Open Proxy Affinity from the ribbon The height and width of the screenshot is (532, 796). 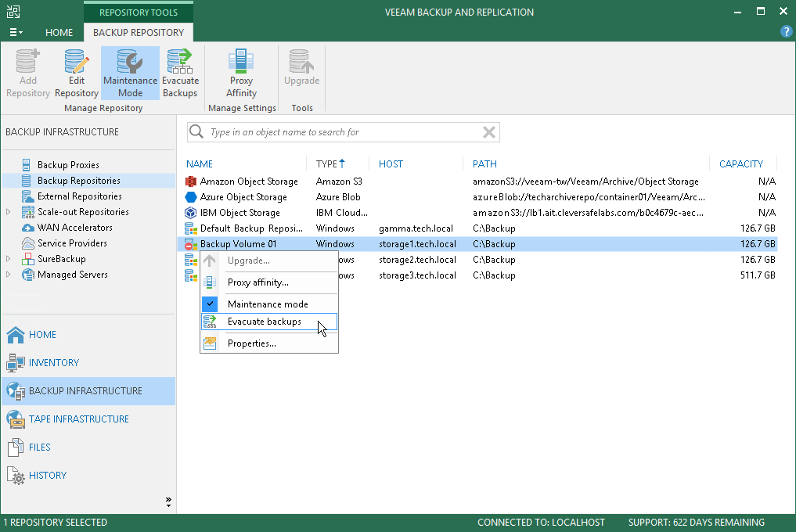[241, 73]
